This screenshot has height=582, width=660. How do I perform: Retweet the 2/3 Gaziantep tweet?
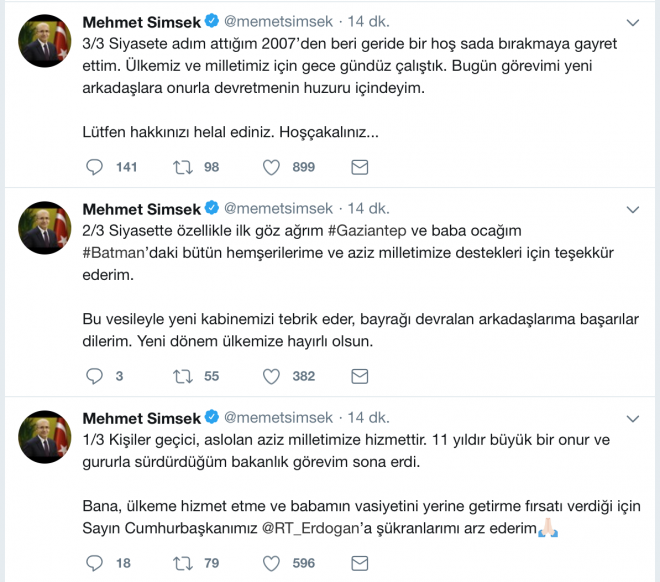point(183,376)
